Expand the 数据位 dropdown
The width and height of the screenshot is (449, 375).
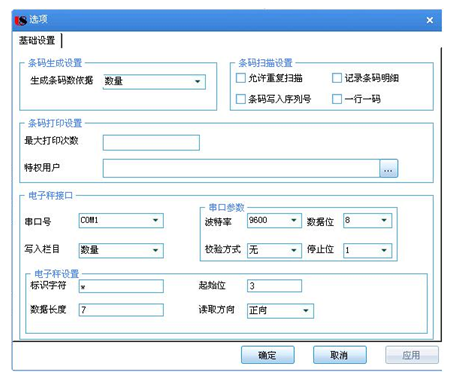point(368,220)
